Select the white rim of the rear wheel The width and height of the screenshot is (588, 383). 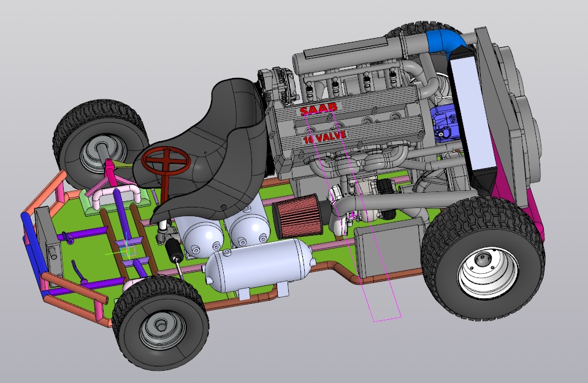(x=488, y=273)
